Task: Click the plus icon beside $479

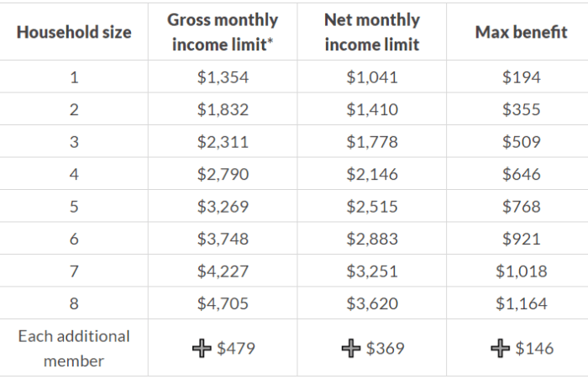Action: pyautogui.click(x=202, y=348)
